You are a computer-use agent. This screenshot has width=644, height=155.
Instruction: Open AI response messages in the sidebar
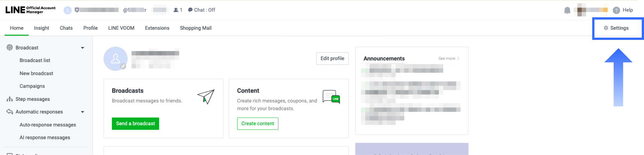pos(45,138)
